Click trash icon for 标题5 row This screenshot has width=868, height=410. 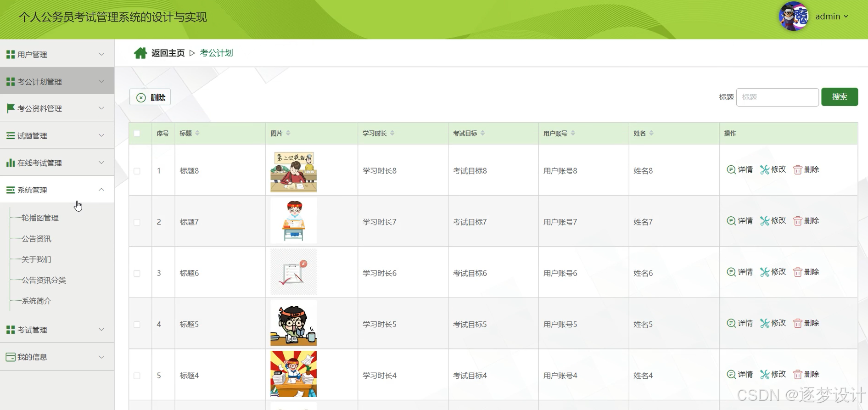click(798, 323)
